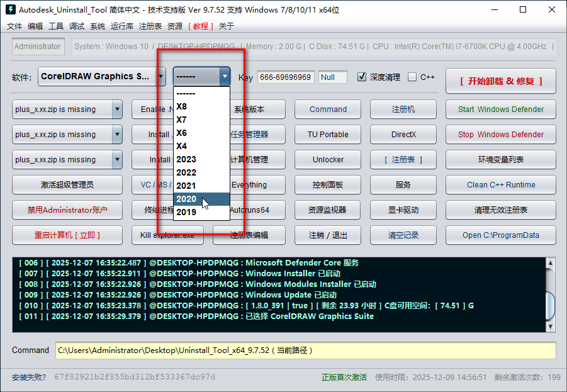The image size is (567, 392).
Task: Click the Clean C++ Runtime button
Action: [x=501, y=185]
